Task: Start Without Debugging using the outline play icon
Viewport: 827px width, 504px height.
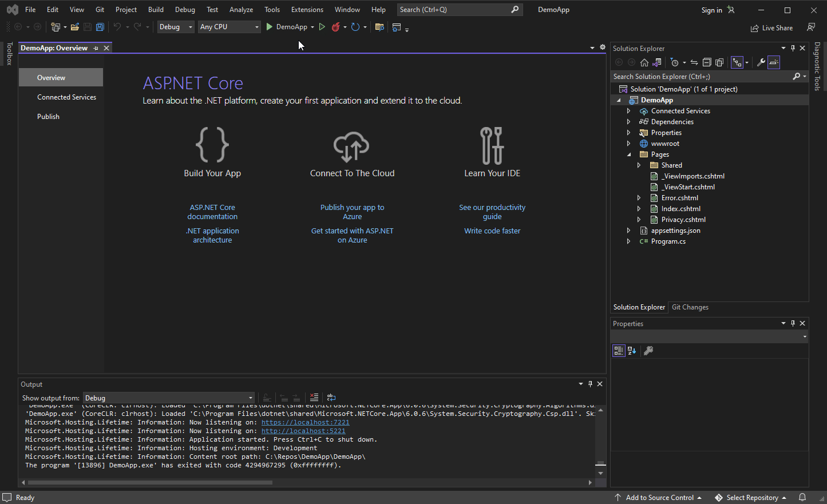Action: coord(322,27)
